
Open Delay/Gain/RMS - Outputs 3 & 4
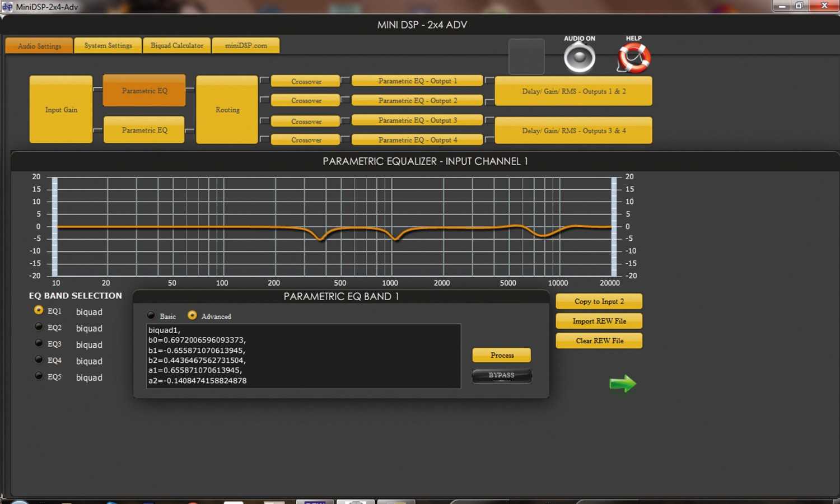(x=573, y=130)
